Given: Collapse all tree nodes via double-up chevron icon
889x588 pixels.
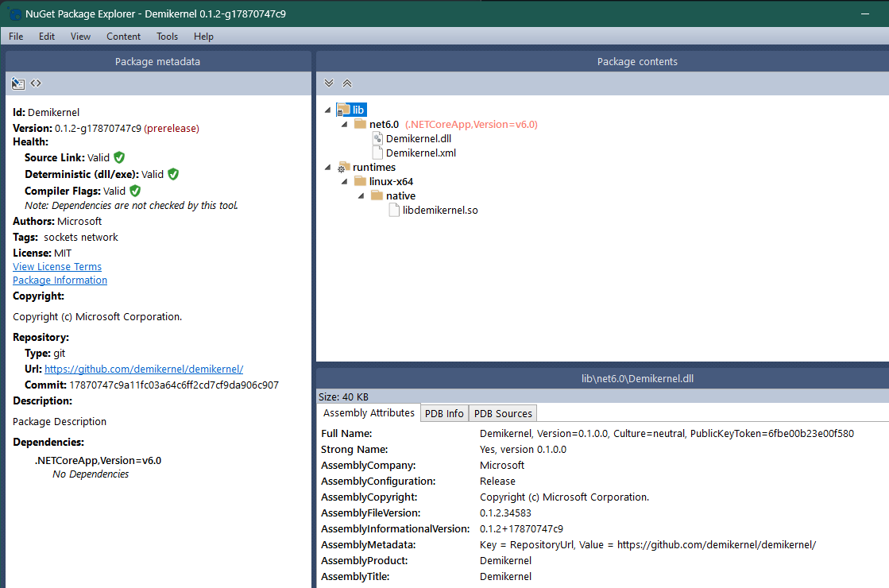Looking at the screenshot, I should 346,83.
